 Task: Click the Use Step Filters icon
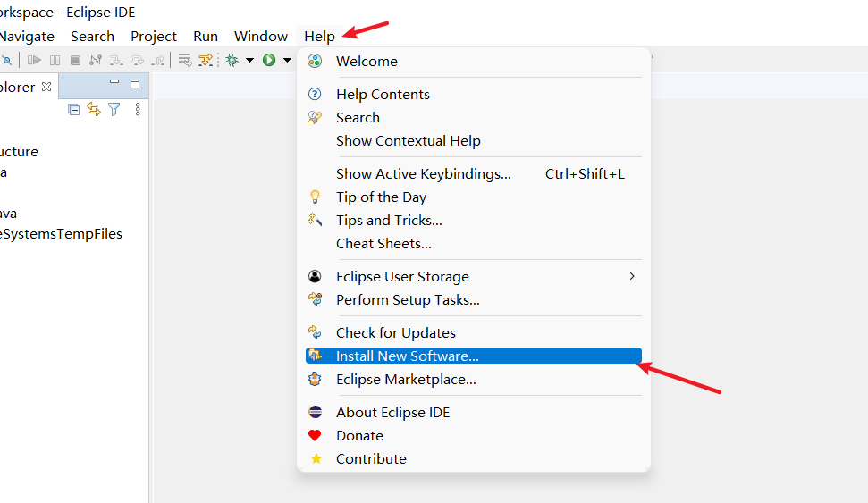coord(206,60)
